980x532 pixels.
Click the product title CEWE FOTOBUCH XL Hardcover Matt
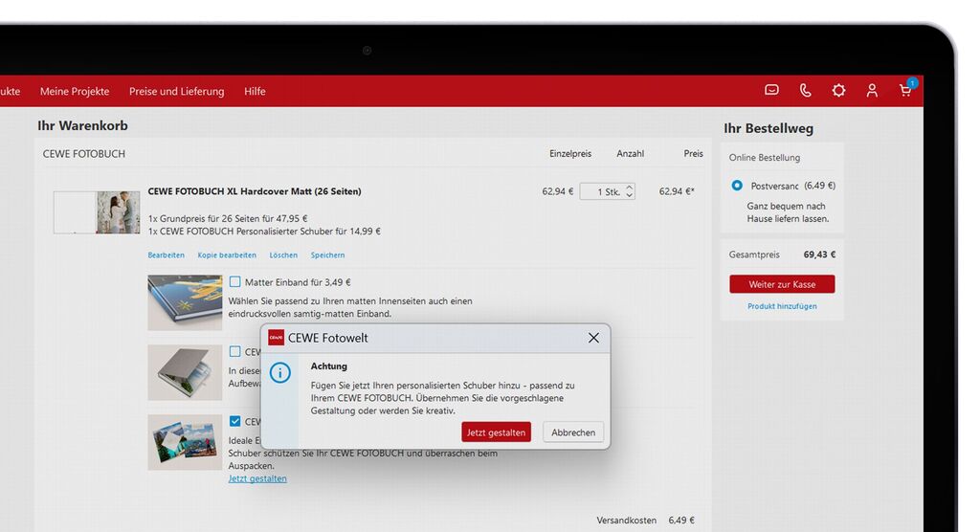[x=255, y=191]
